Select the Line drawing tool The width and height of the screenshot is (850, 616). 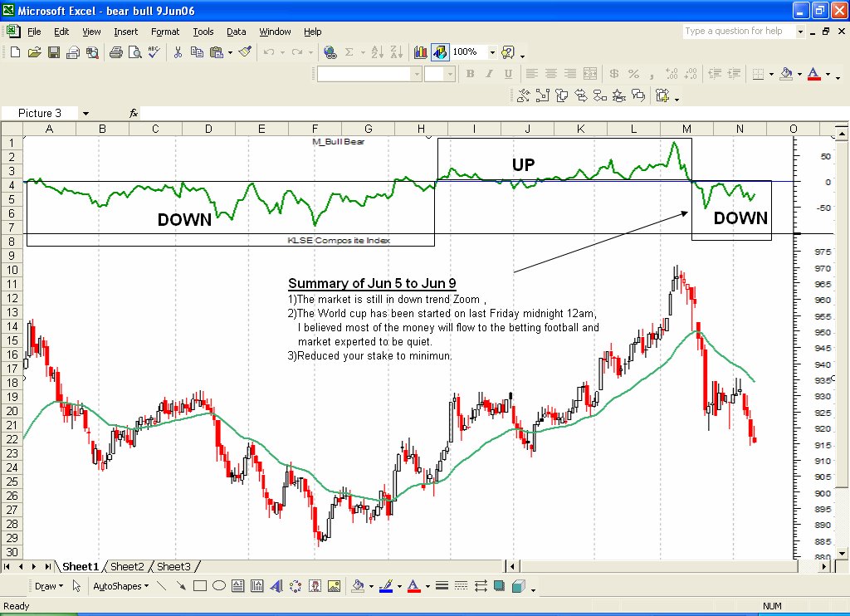162,585
